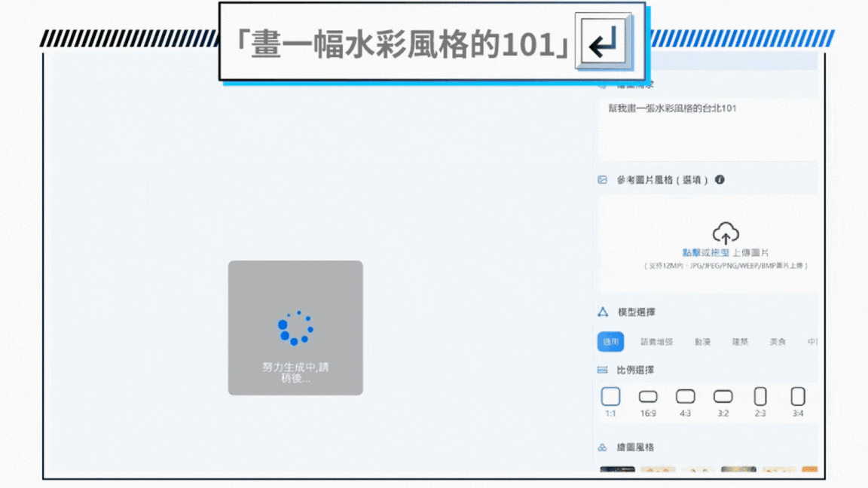
Task: Select the 1:1 aspect ratio
Action: coord(610,401)
